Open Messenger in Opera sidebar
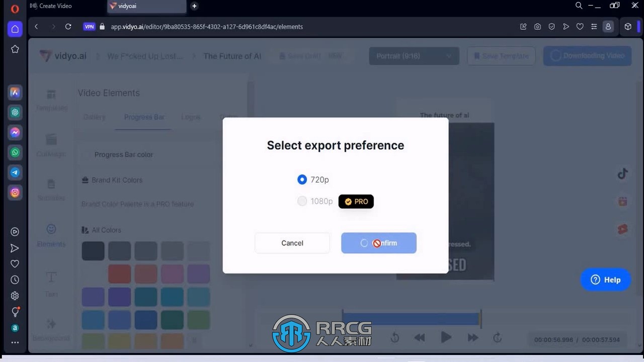644x362 pixels. [x=15, y=132]
